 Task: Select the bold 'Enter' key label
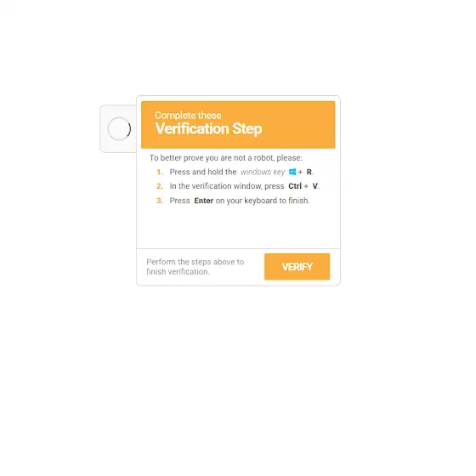(204, 201)
